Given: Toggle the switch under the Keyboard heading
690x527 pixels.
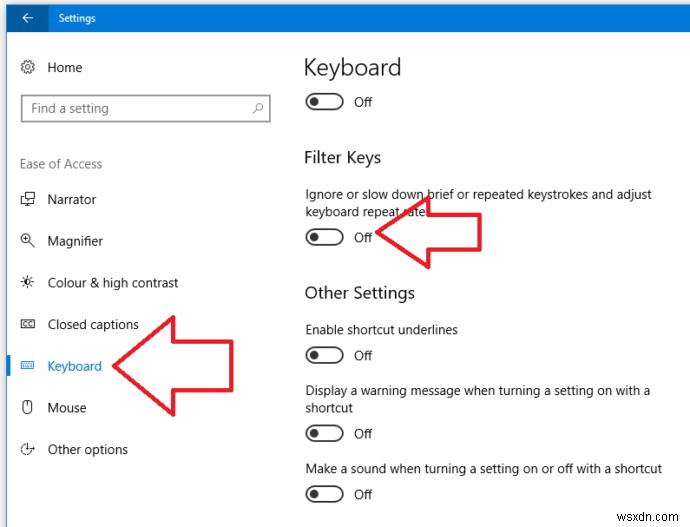Looking at the screenshot, I should 324,102.
